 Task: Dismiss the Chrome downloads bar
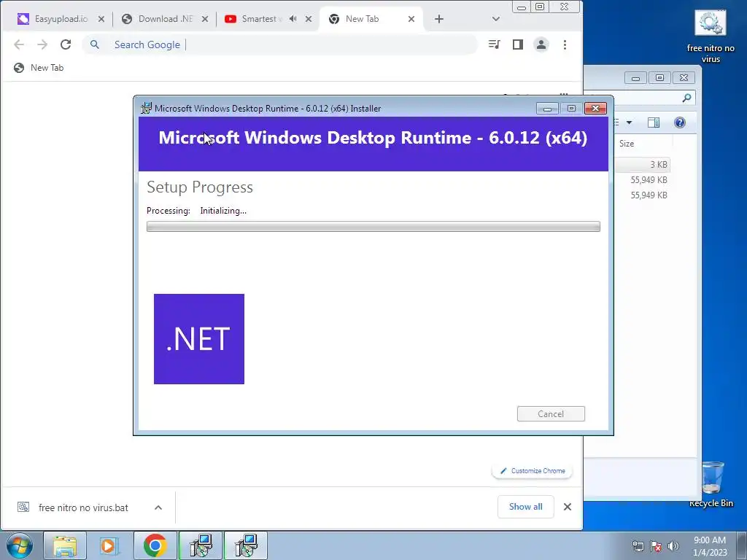(568, 507)
